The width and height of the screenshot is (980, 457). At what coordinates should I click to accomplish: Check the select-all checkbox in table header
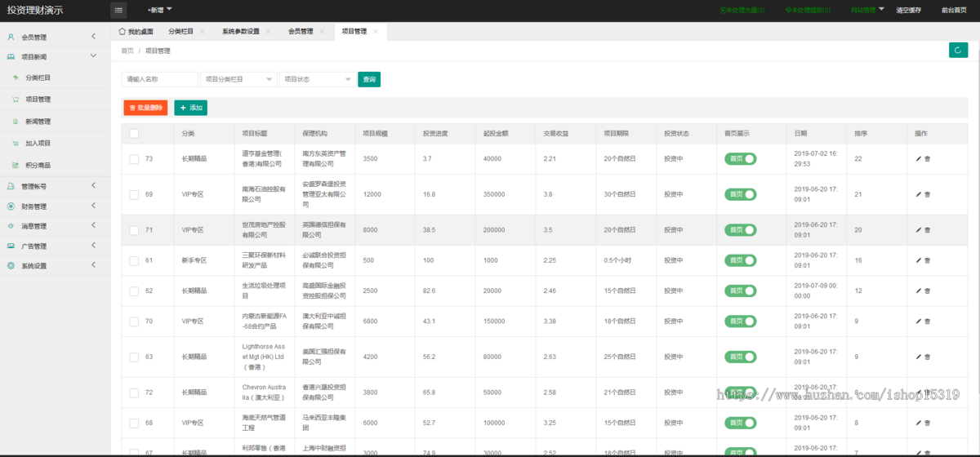pyautogui.click(x=134, y=134)
